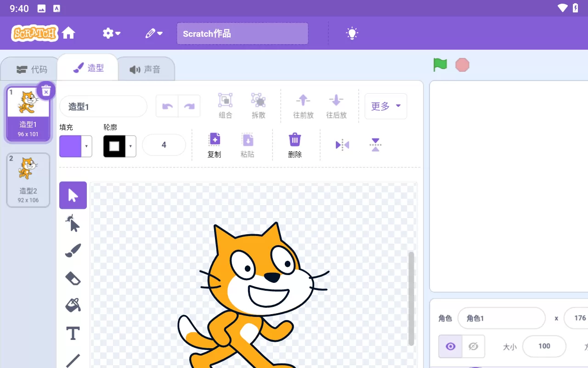588x368 pixels.
Task: Select the Brush tool
Action: pos(73,251)
